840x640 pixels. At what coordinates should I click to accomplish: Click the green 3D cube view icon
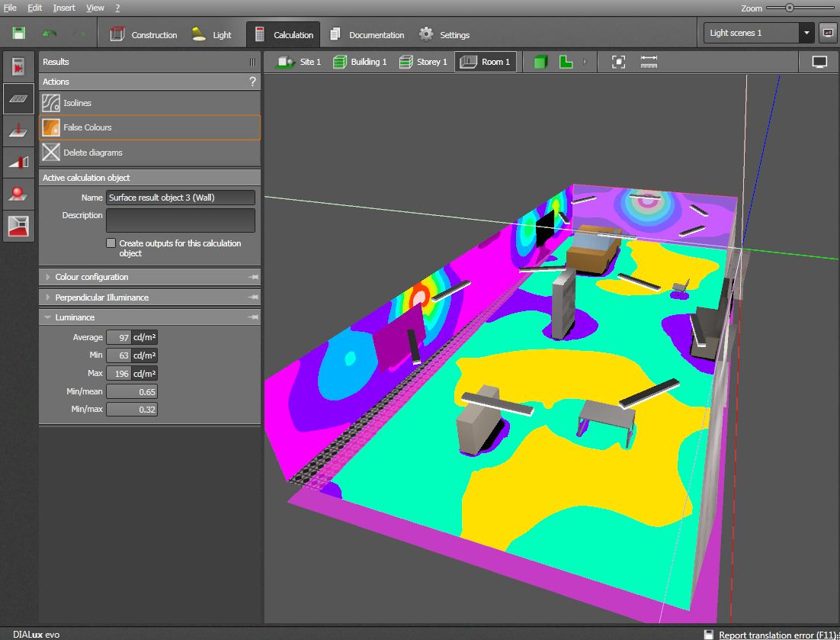pos(540,63)
